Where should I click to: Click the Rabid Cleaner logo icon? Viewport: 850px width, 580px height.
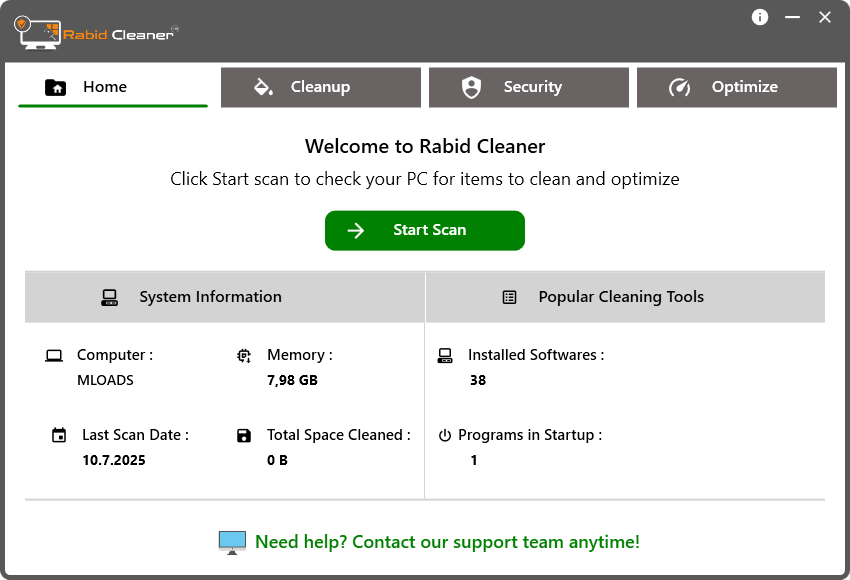pyautogui.click(x=38, y=31)
